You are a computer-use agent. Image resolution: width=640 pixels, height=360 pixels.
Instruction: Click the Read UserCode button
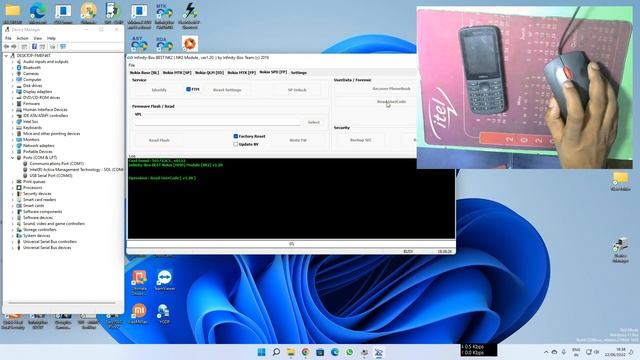pyautogui.click(x=391, y=102)
